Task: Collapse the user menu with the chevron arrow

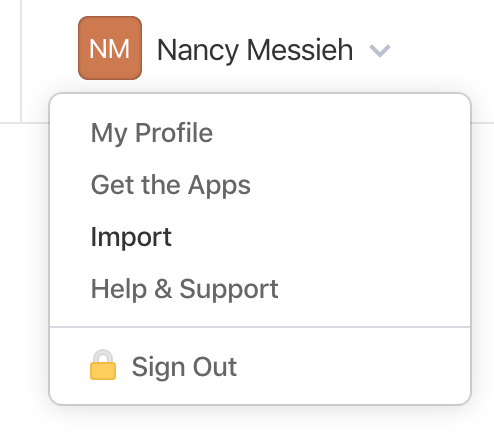Action: [x=380, y=51]
